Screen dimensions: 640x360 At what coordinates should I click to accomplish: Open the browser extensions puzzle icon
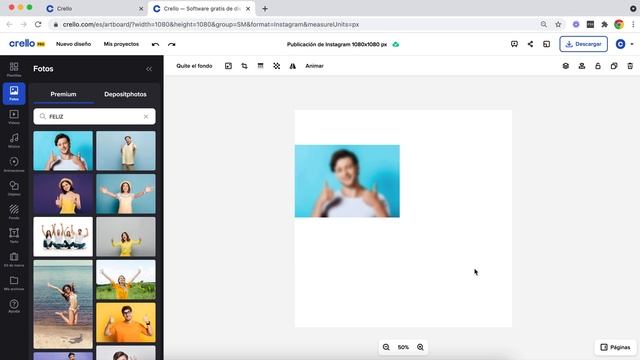(x=604, y=24)
